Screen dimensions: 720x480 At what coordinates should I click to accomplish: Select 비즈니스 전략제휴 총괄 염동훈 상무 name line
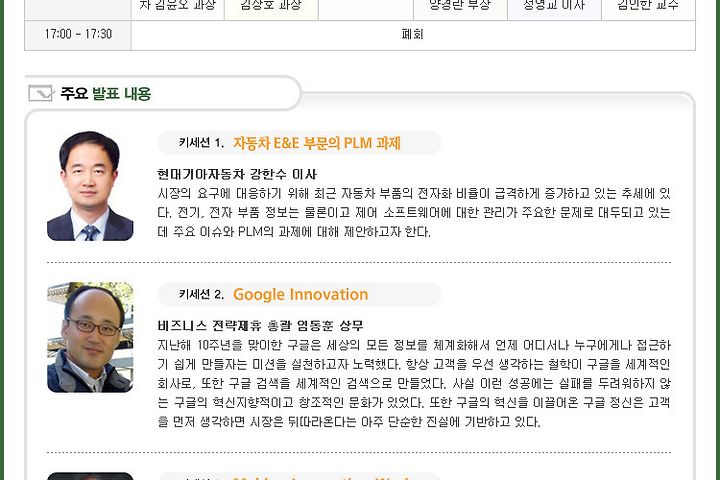260,326
